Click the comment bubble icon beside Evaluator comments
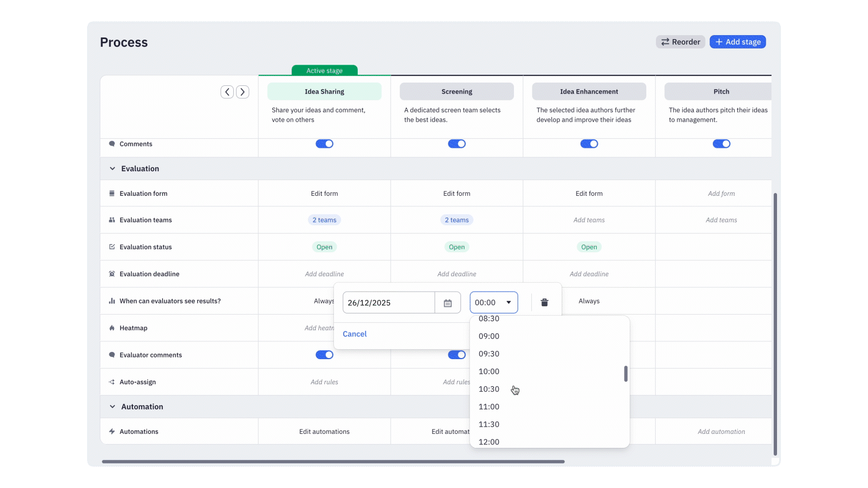 (x=111, y=355)
